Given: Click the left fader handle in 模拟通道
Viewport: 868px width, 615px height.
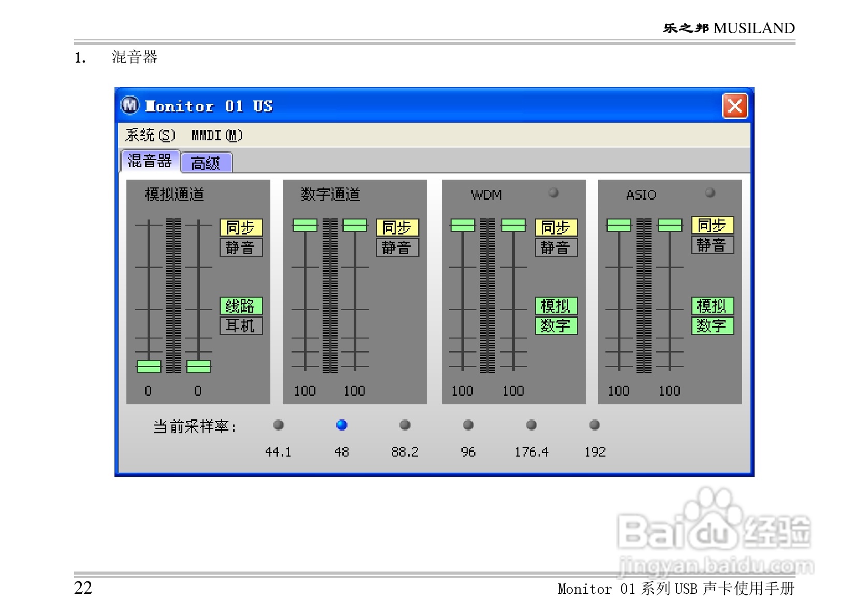Looking at the screenshot, I should coord(149,367).
